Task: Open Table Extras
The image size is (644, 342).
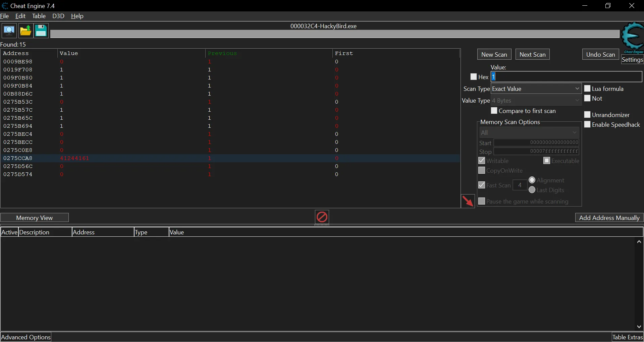Action: [628, 337]
